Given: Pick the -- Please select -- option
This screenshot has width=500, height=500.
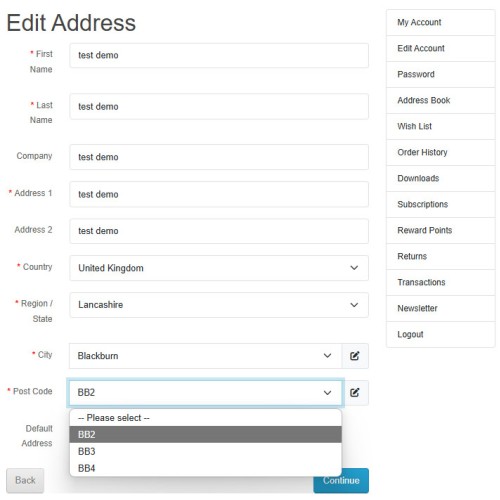Looking at the screenshot, I should point(205,418).
